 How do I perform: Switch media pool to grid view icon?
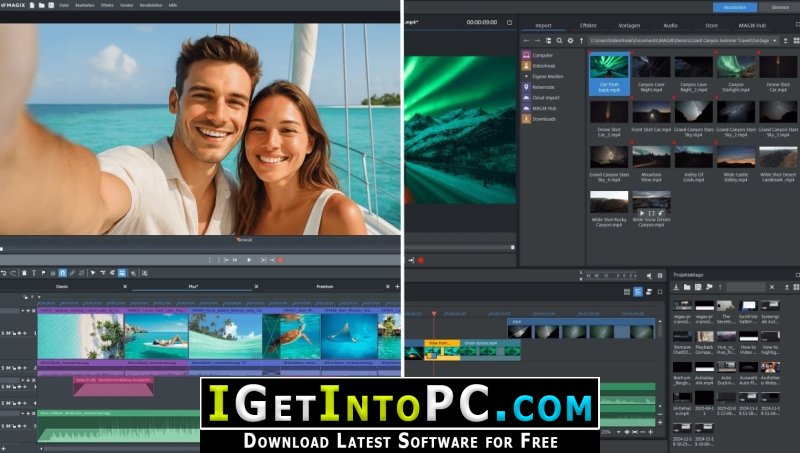point(796,40)
